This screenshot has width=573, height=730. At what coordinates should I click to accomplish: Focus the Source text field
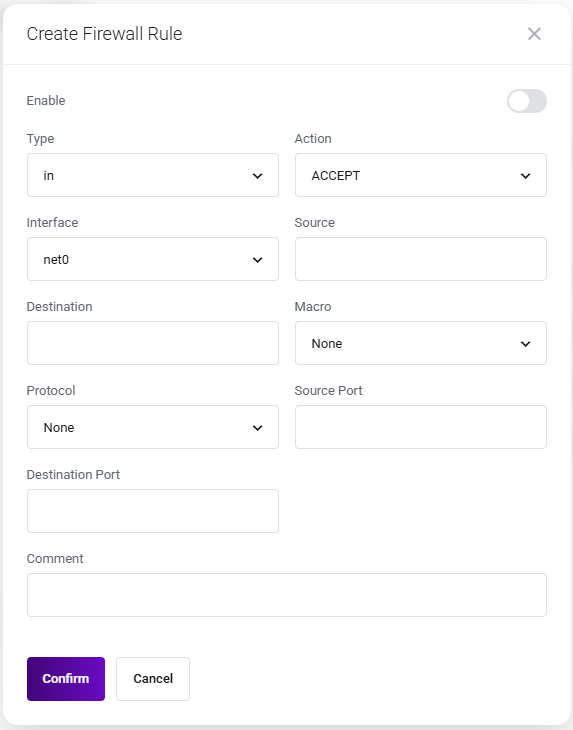pos(421,259)
